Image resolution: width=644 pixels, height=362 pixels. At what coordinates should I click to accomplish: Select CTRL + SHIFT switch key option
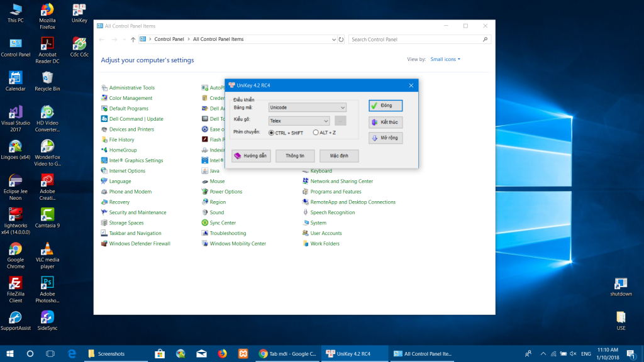click(272, 133)
